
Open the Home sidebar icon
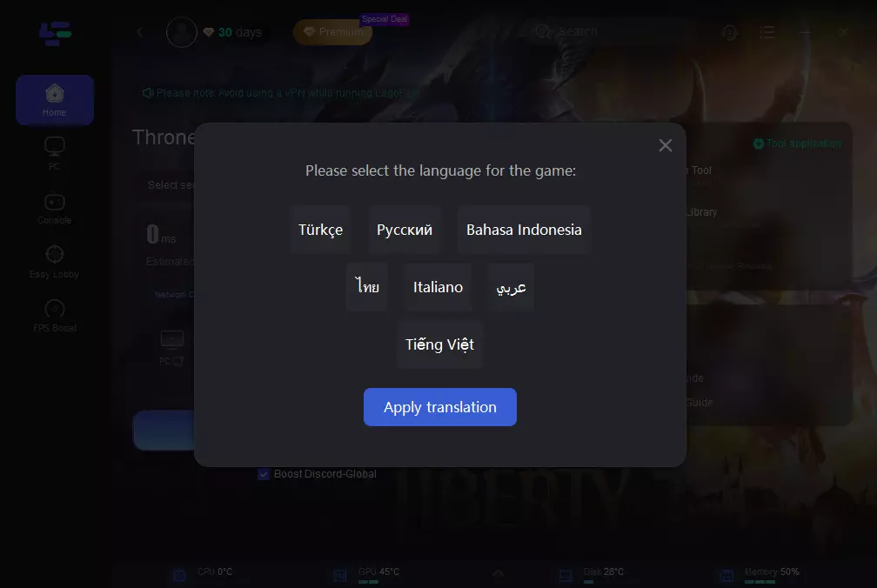point(54,100)
